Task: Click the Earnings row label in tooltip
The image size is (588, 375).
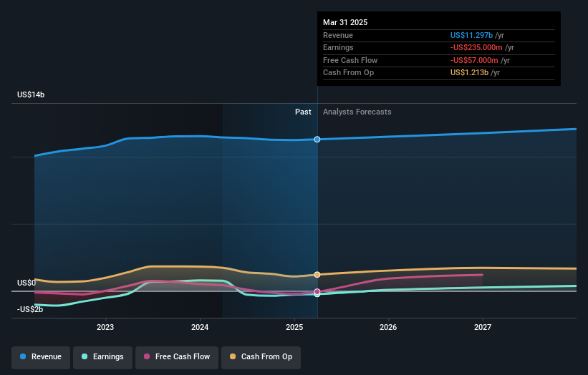Action: coord(338,47)
